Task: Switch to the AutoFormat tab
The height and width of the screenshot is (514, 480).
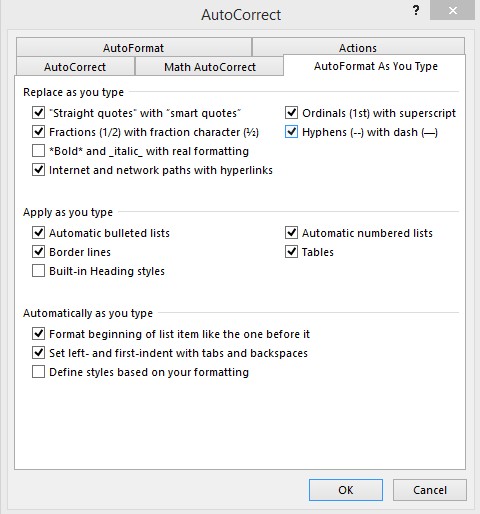Action: click(133, 48)
